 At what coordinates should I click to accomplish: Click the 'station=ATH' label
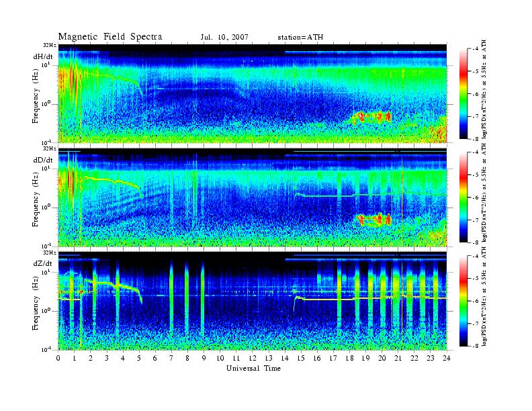(x=300, y=38)
